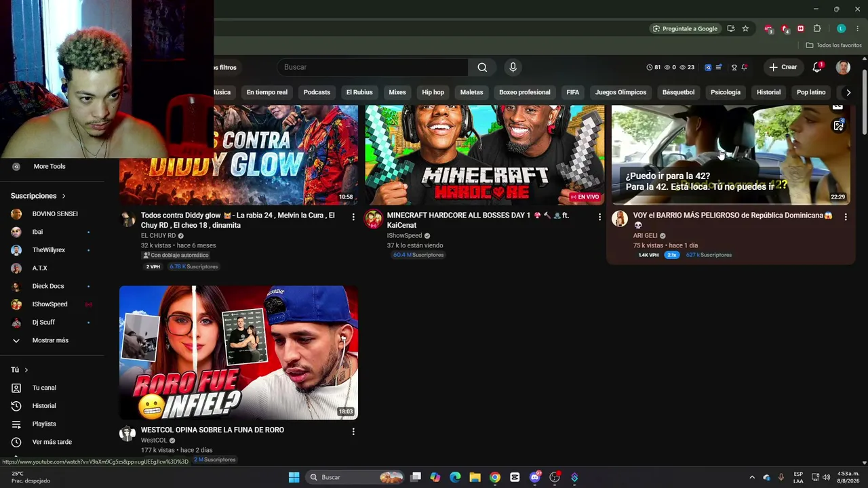The height and width of the screenshot is (488, 868).
Task: Select the Psicología chip
Action: pyautogui.click(x=726, y=92)
